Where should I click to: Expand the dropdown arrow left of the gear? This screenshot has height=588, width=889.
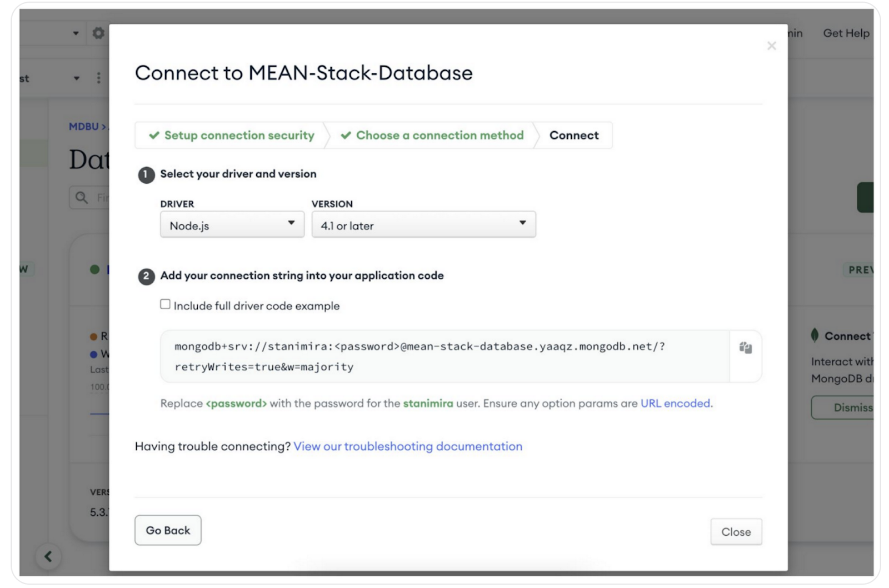(76, 33)
